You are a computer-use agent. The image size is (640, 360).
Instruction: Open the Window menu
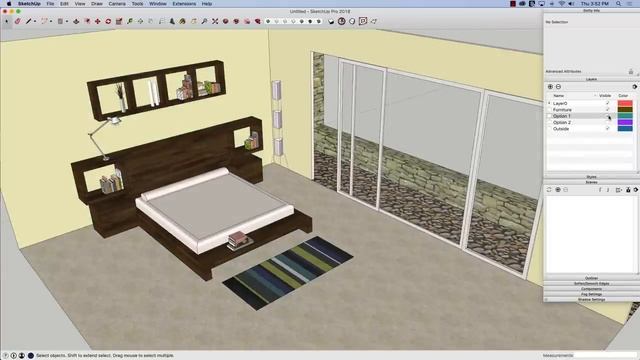158,4
